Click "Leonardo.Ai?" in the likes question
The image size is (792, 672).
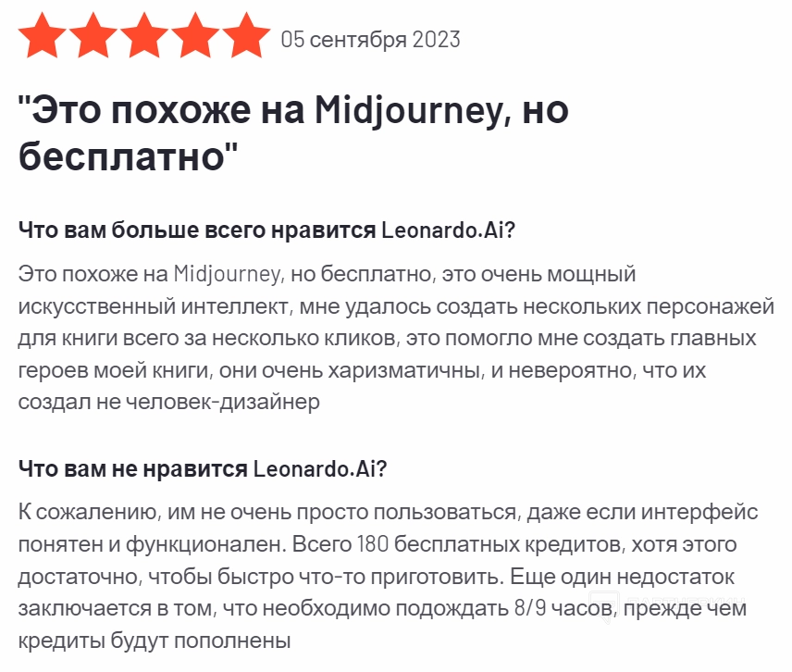pyautogui.click(x=448, y=230)
